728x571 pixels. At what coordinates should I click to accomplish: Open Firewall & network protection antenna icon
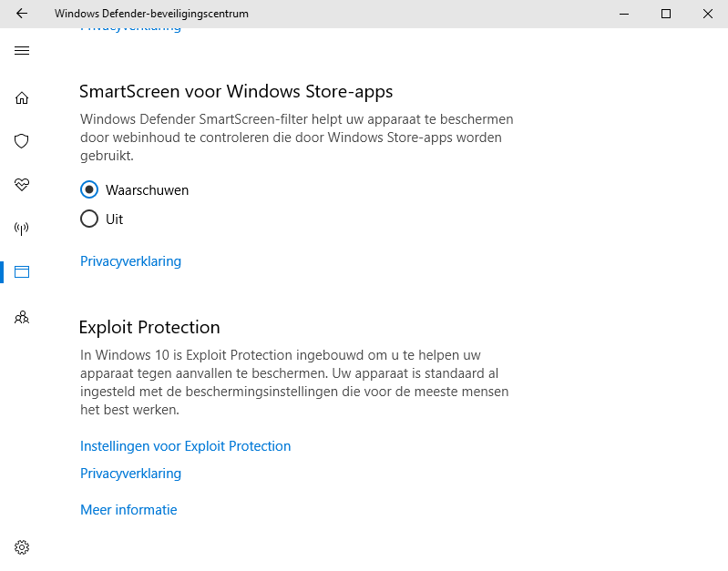[22, 228]
